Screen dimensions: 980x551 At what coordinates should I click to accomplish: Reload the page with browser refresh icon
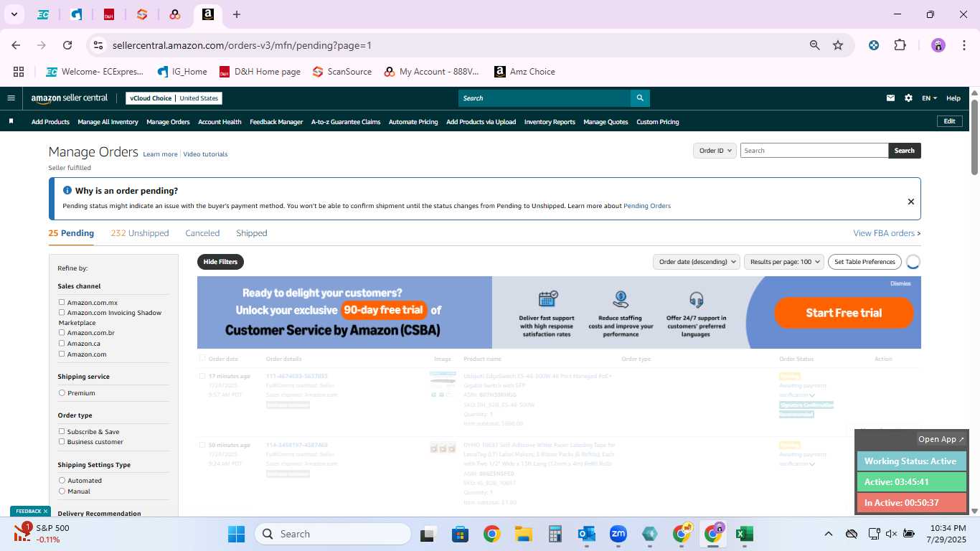click(x=67, y=45)
